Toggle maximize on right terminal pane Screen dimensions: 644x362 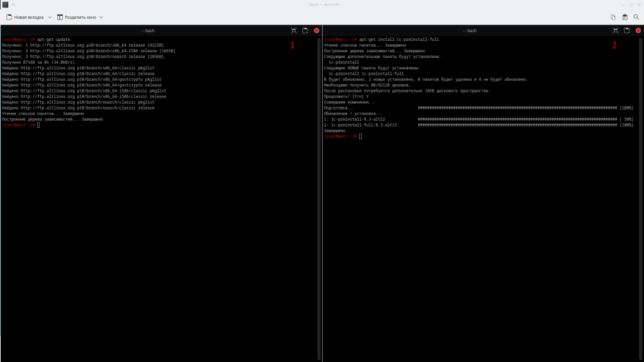(x=616, y=30)
